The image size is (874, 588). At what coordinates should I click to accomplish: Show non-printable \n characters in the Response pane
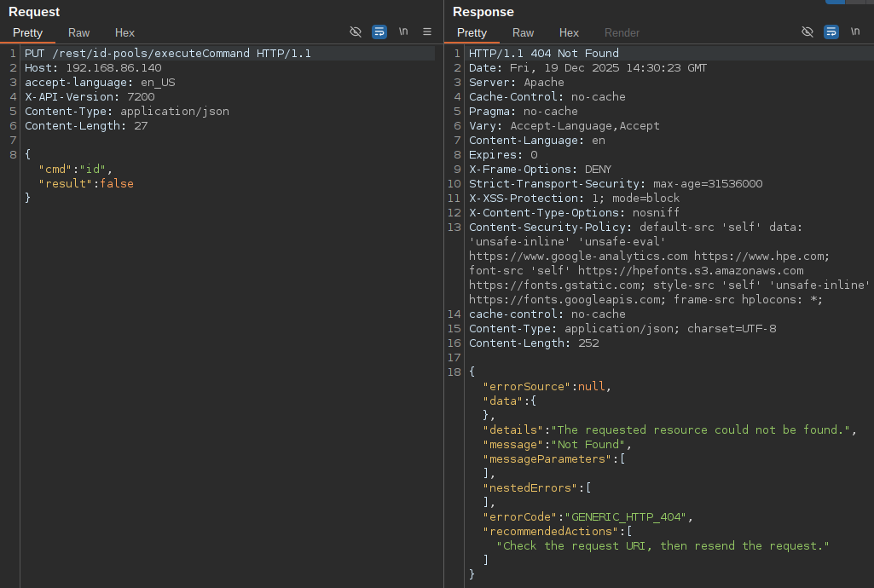tap(855, 32)
